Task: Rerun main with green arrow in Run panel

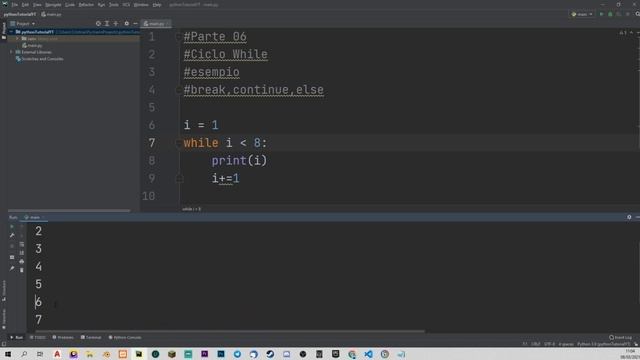Action: pyautogui.click(x=12, y=227)
